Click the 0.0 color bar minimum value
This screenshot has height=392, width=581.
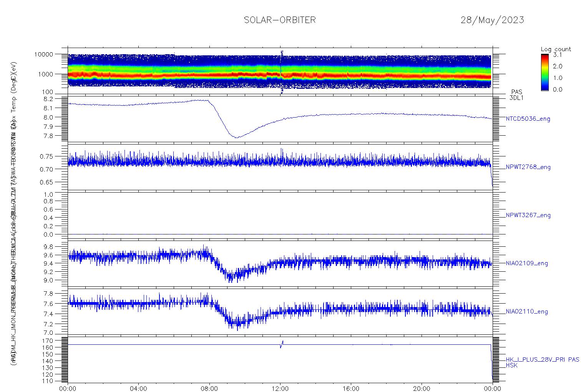(558, 90)
